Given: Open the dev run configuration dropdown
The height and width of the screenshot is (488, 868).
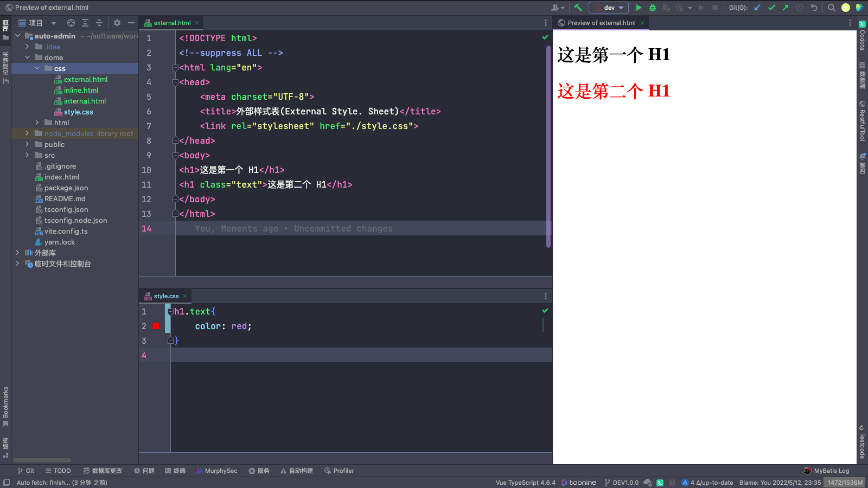Looking at the screenshot, I should (x=609, y=8).
